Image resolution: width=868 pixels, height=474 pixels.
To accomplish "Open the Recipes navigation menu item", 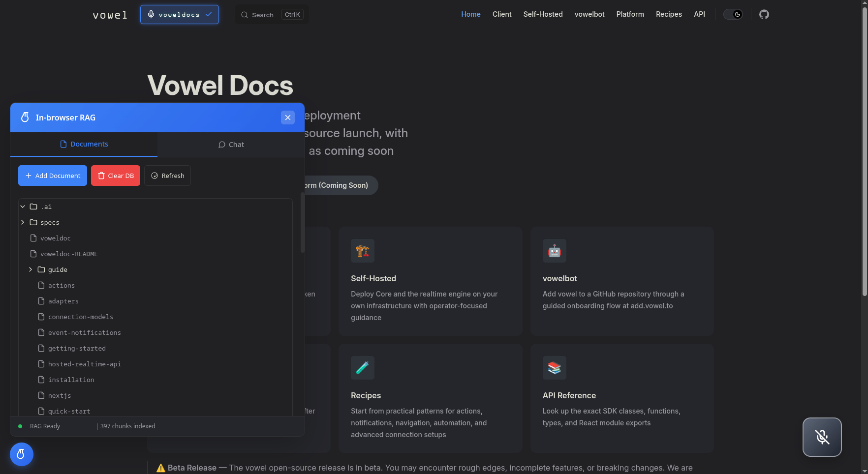I will [669, 14].
